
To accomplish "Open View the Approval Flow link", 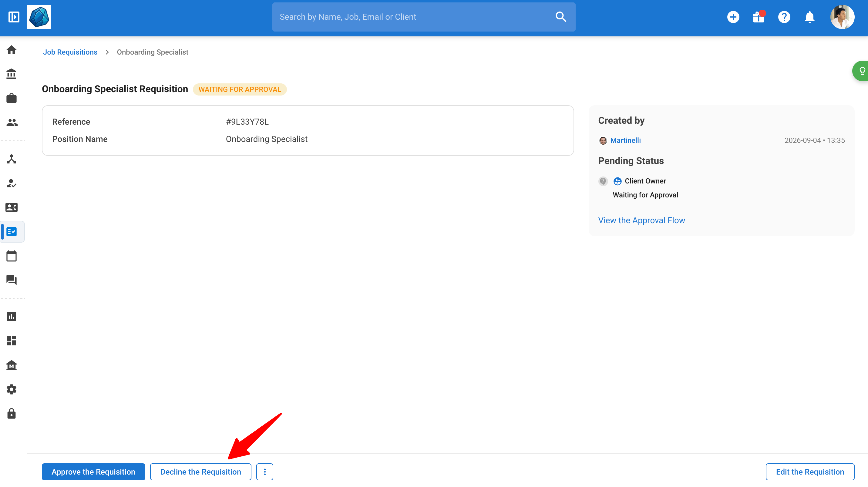I will tap(641, 220).
